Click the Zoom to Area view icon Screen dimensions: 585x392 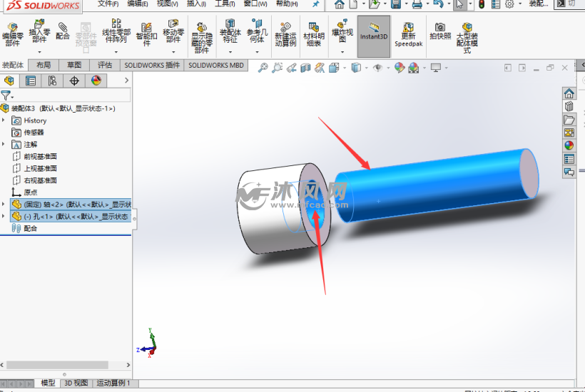point(278,68)
